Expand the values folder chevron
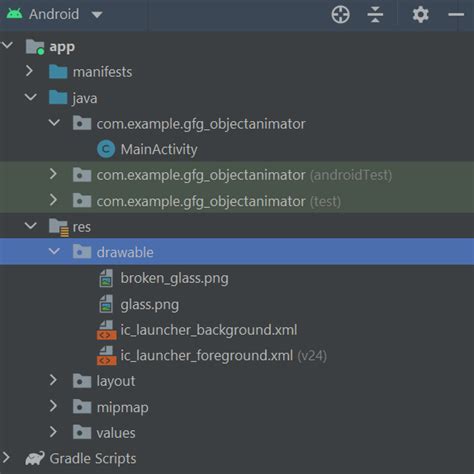Viewport: 474px width, 474px height. click(x=53, y=432)
